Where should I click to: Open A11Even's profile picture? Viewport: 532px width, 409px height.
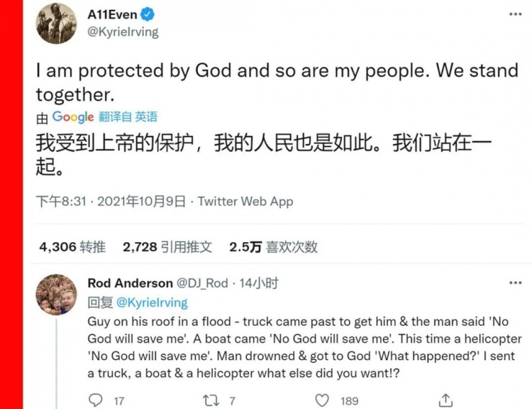(x=56, y=23)
